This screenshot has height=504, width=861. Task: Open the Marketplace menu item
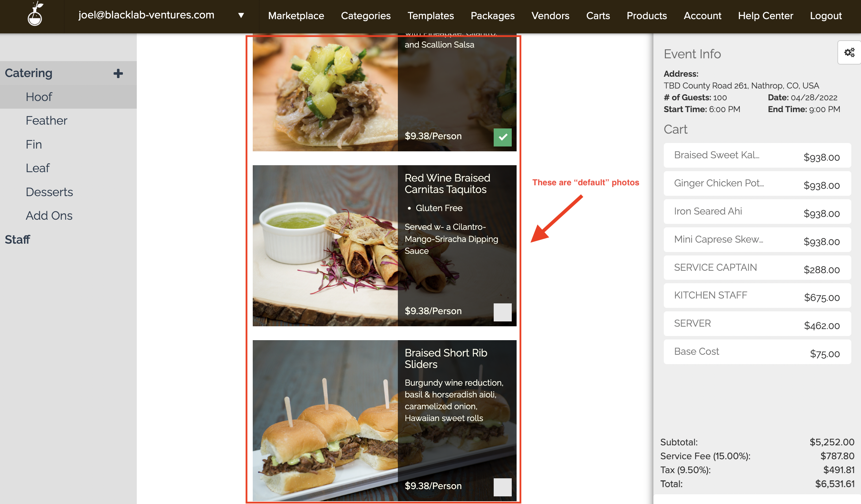pos(296,16)
